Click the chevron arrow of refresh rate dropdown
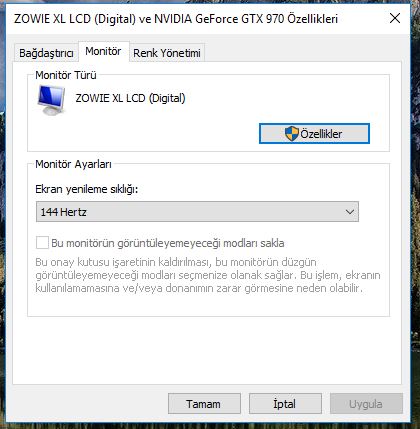Image resolution: width=420 pixels, height=429 pixels. (350, 212)
